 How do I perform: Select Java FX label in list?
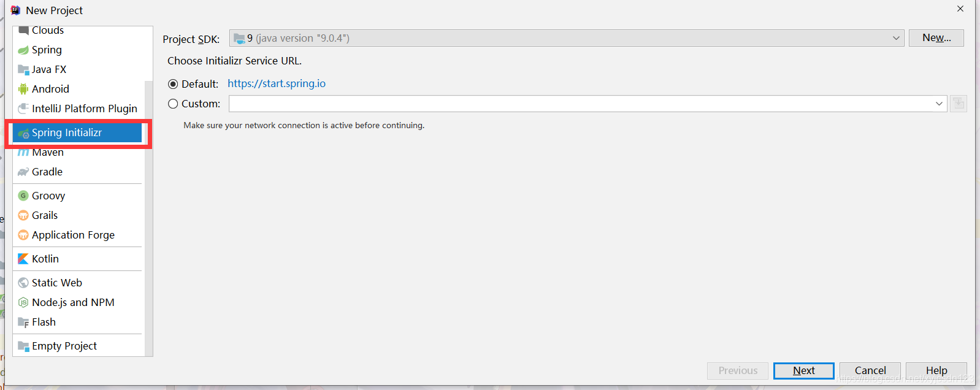[x=49, y=69]
